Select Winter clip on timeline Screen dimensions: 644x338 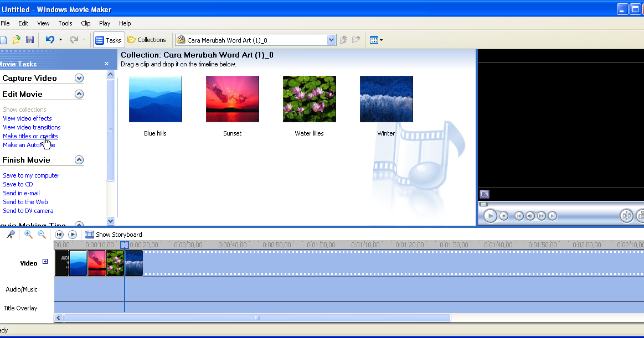[x=133, y=263]
